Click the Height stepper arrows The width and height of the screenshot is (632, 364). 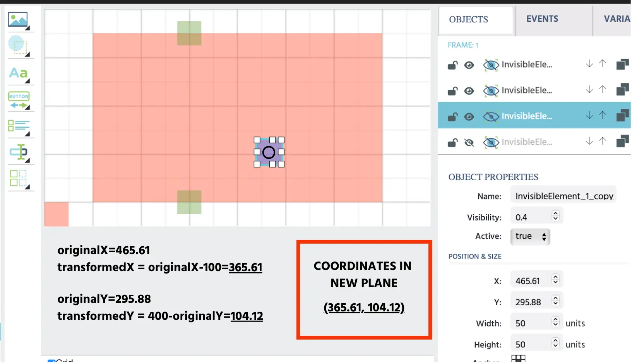(555, 343)
